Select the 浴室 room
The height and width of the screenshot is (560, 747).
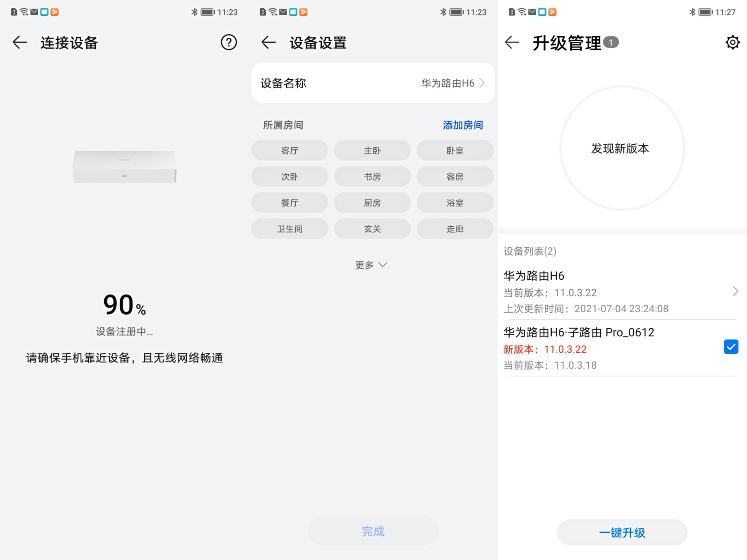(455, 203)
